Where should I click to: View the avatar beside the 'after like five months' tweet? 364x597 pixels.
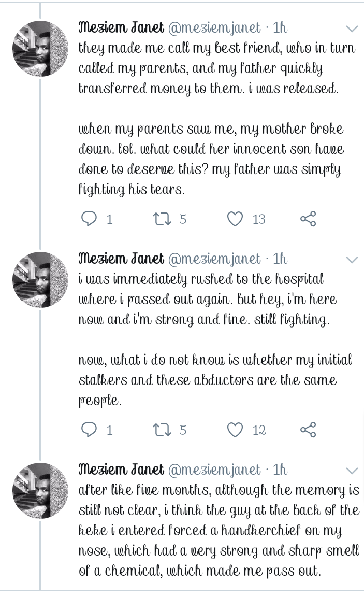pyautogui.click(x=40, y=491)
